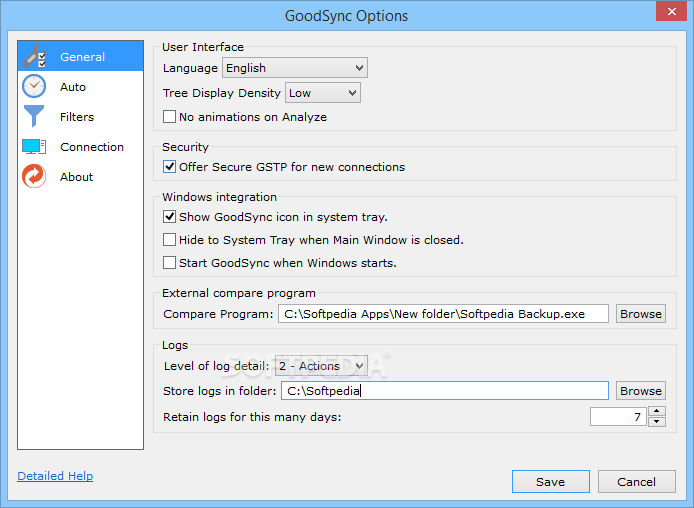
Task: Enable No animations on Analyze
Action: pos(169,117)
